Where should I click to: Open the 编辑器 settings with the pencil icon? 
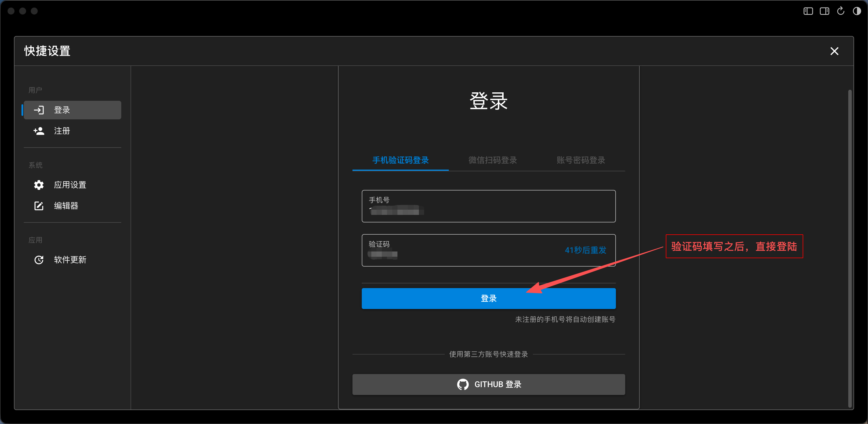[39, 206]
